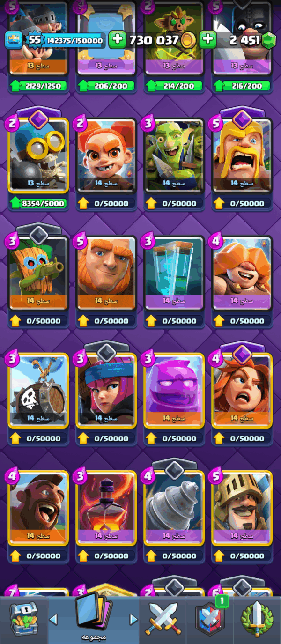Click the left arrow beside the cards tab
Viewport: 281px width, 644px height.
click(53, 620)
